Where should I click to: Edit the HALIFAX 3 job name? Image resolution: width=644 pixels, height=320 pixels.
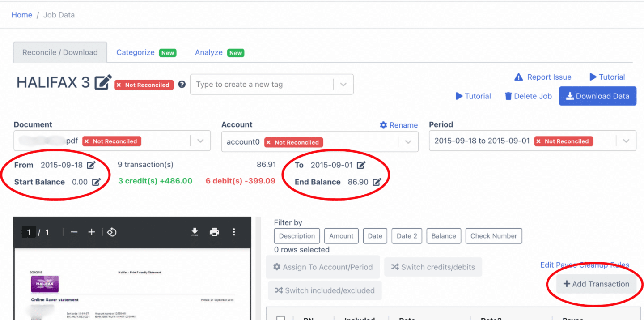[x=103, y=82]
